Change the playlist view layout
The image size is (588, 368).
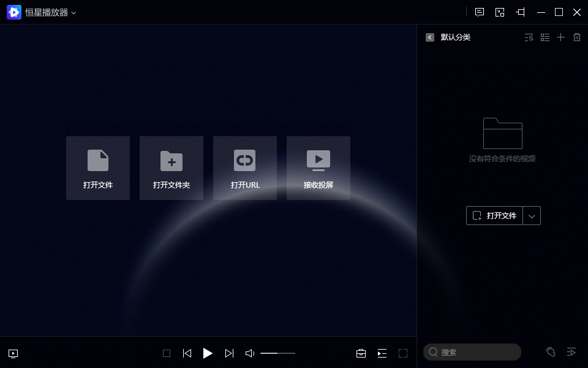pyautogui.click(x=545, y=37)
